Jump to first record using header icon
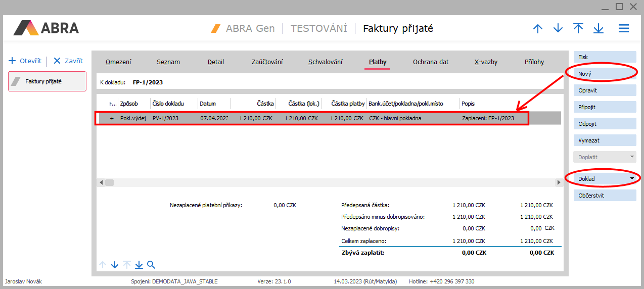The image size is (644, 289). (x=578, y=29)
